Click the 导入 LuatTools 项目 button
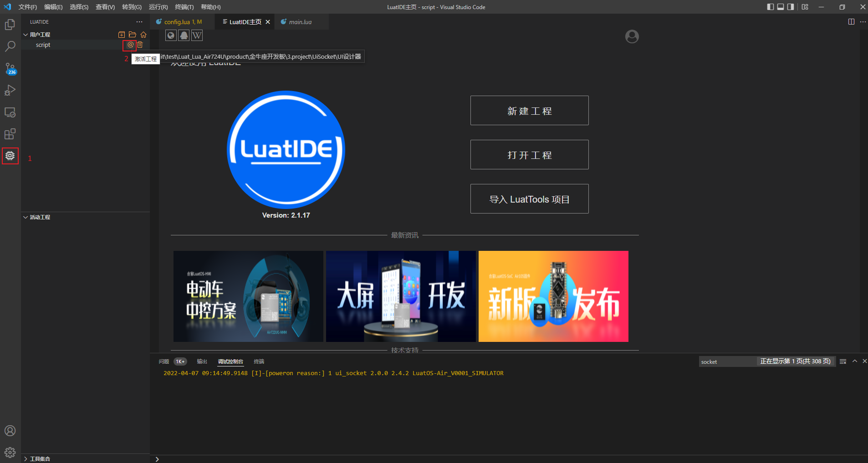Screen dimensions: 868x463 click(529, 199)
